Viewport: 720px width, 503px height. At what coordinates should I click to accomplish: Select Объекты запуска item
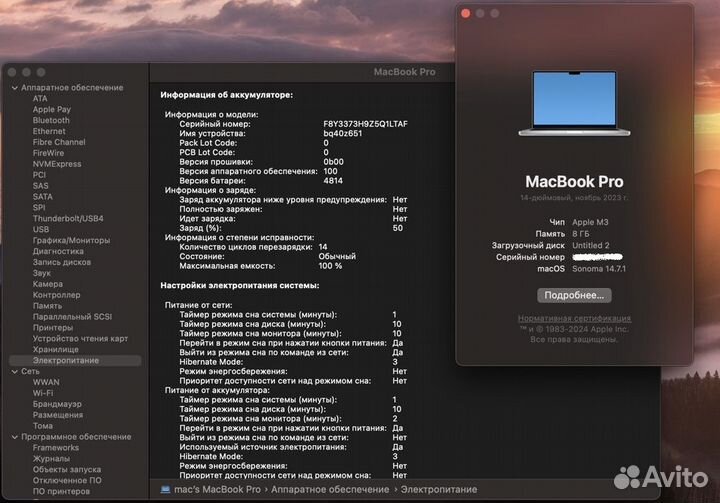click(67, 469)
